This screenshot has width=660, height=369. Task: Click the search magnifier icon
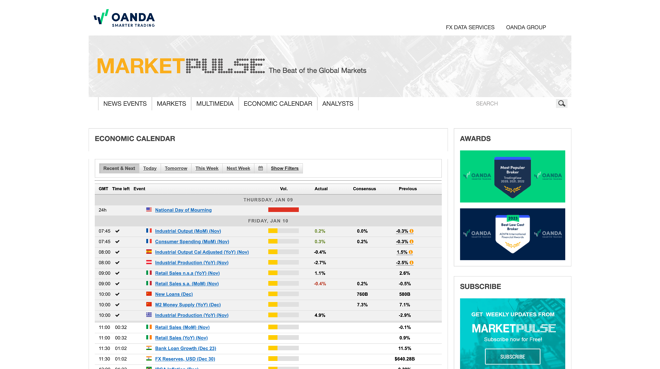[561, 104]
